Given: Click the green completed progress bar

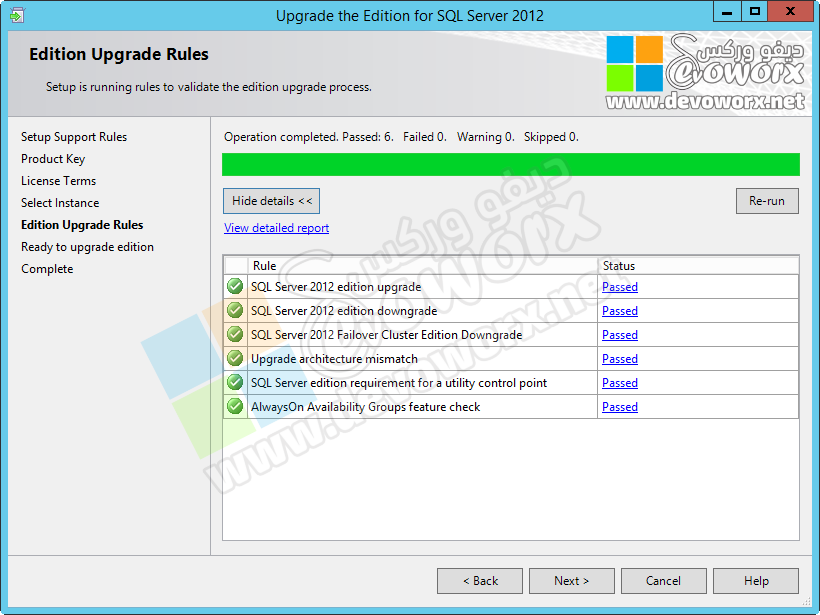Looking at the screenshot, I should coord(511,164).
